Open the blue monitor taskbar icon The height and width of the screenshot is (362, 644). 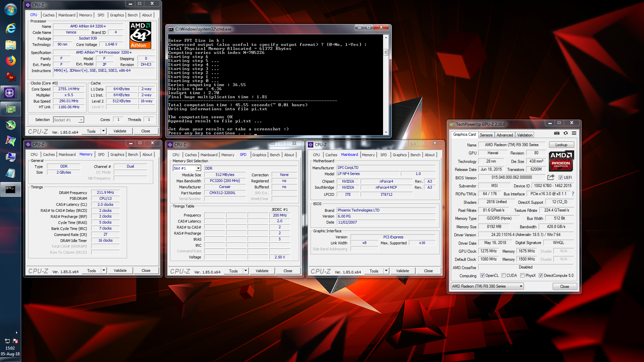point(10,157)
